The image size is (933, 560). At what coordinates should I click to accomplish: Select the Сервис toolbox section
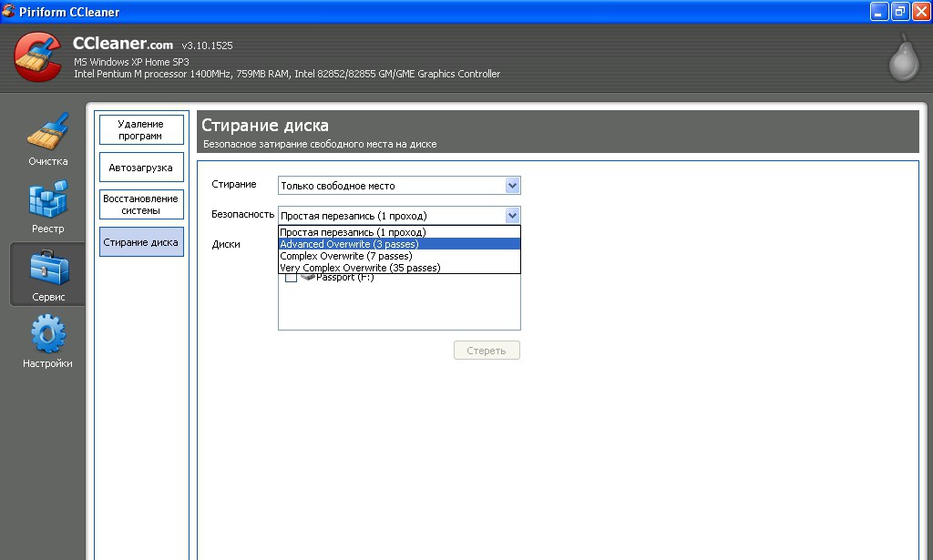point(48,275)
